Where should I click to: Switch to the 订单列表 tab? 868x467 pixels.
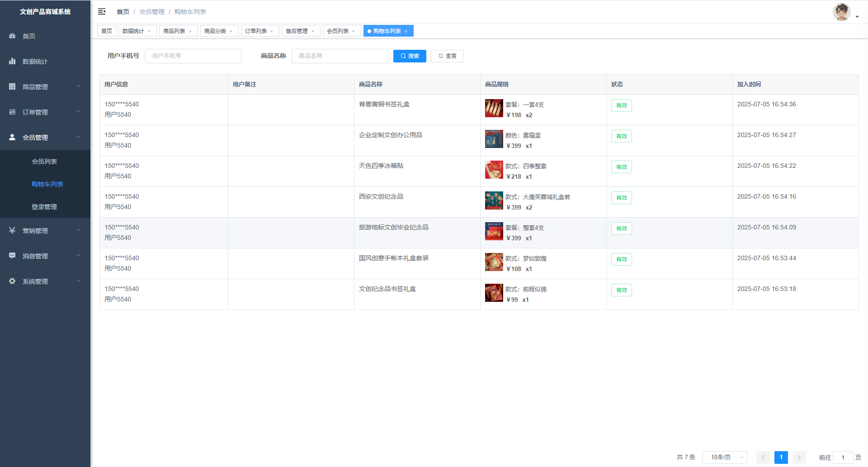(256, 31)
